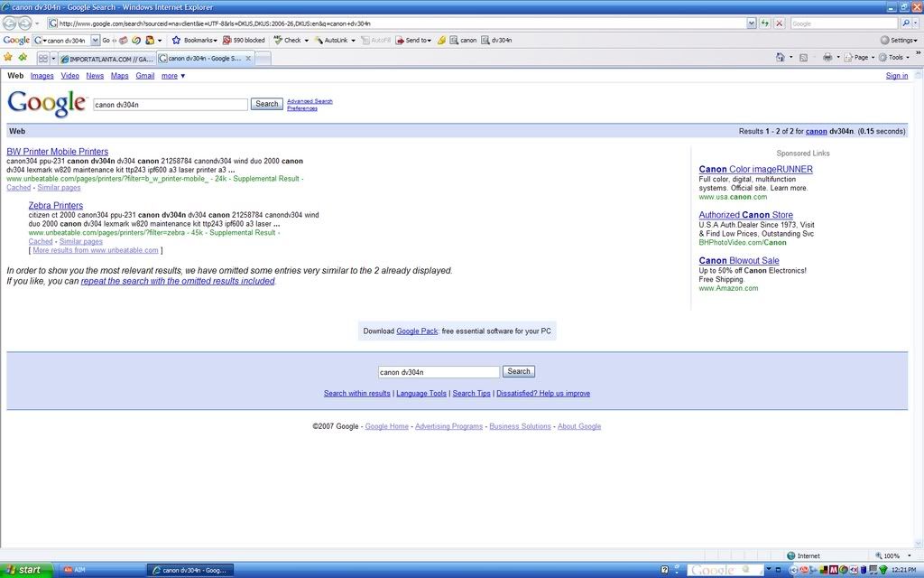Click the Home icon in command bar
This screenshot has height=578, width=924.
click(x=781, y=57)
